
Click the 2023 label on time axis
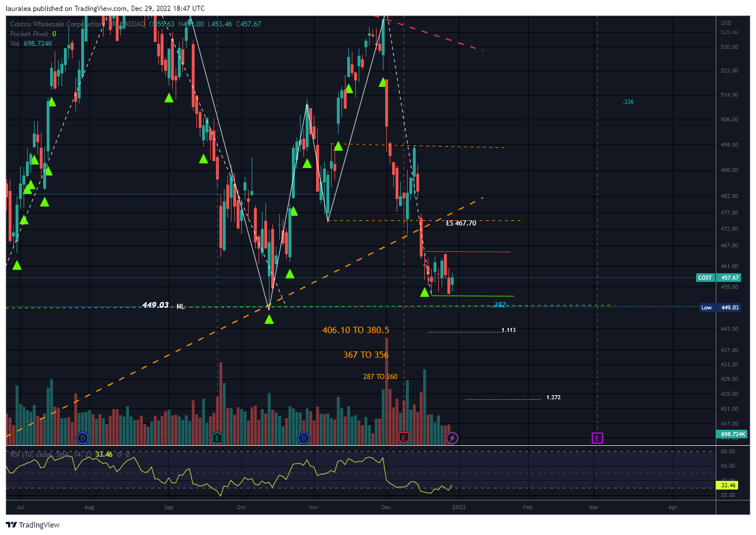pyautogui.click(x=459, y=507)
